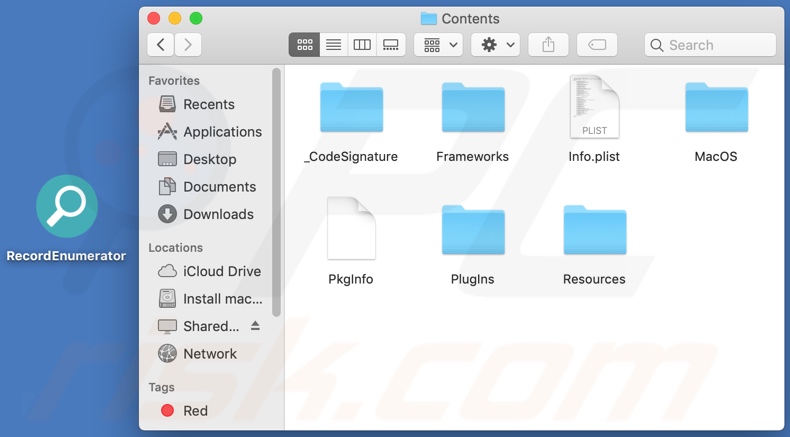Viewport: 790px width, 437px height.
Task: Open the PlugIns folder
Action: [x=473, y=230]
